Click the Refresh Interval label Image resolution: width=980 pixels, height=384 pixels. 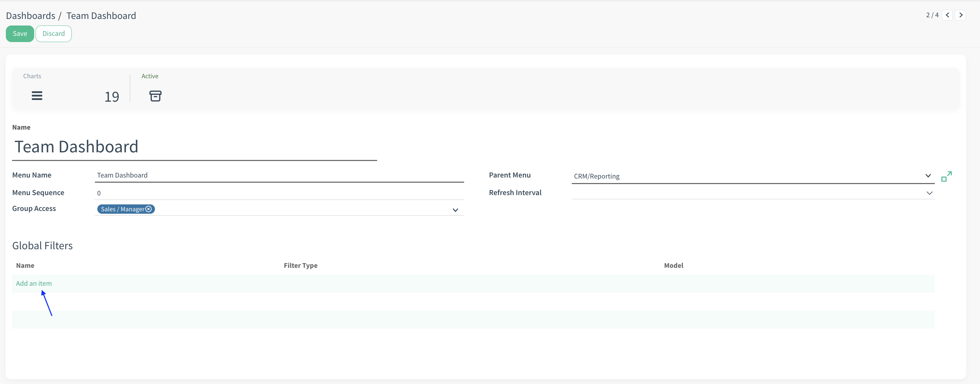(x=515, y=193)
